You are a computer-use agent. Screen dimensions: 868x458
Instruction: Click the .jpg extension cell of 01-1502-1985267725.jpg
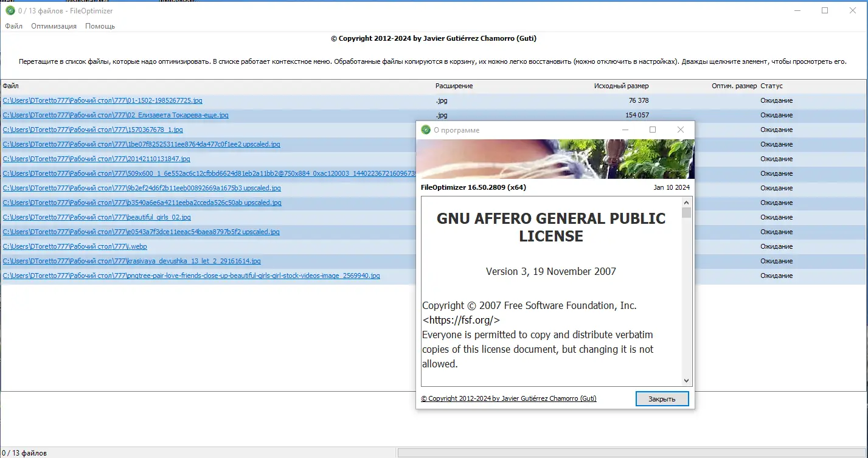point(442,100)
